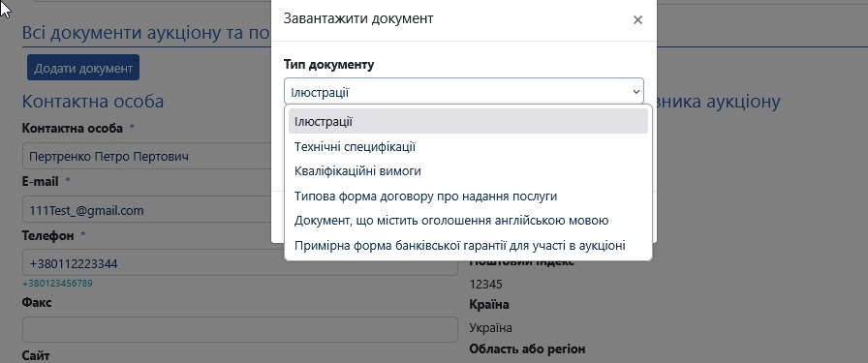This screenshot has height=363, width=868.
Task: Select Ілюстрації option in the list
Action: click(x=468, y=121)
